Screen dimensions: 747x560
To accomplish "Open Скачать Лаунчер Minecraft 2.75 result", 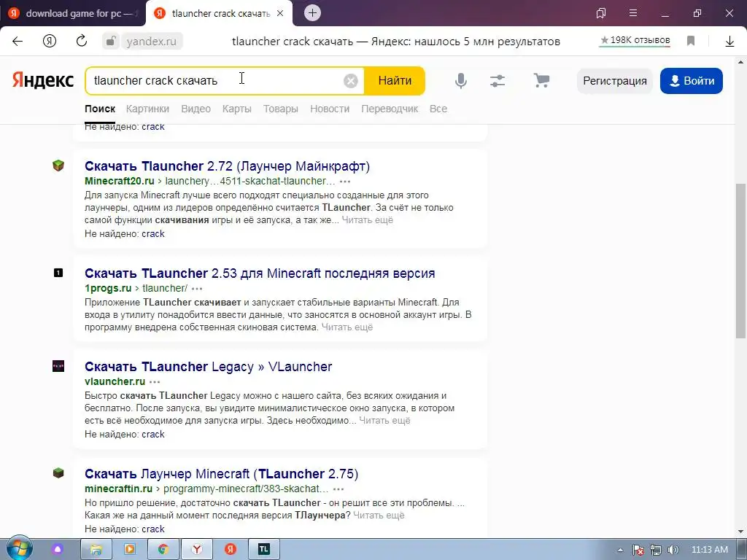I will (222, 474).
